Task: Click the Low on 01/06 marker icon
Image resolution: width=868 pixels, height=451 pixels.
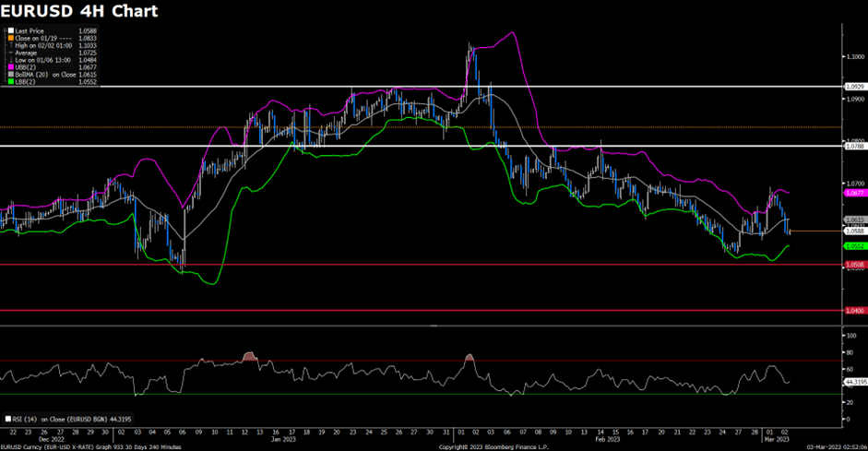Action: pos(9,60)
